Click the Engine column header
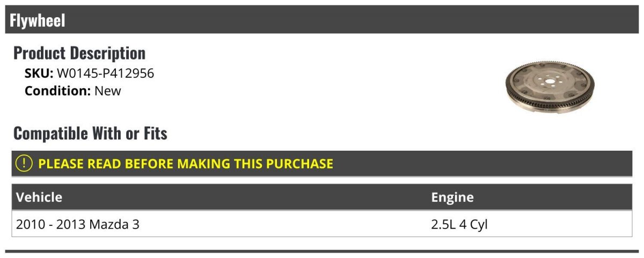 pyautogui.click(x=452, y=197)
